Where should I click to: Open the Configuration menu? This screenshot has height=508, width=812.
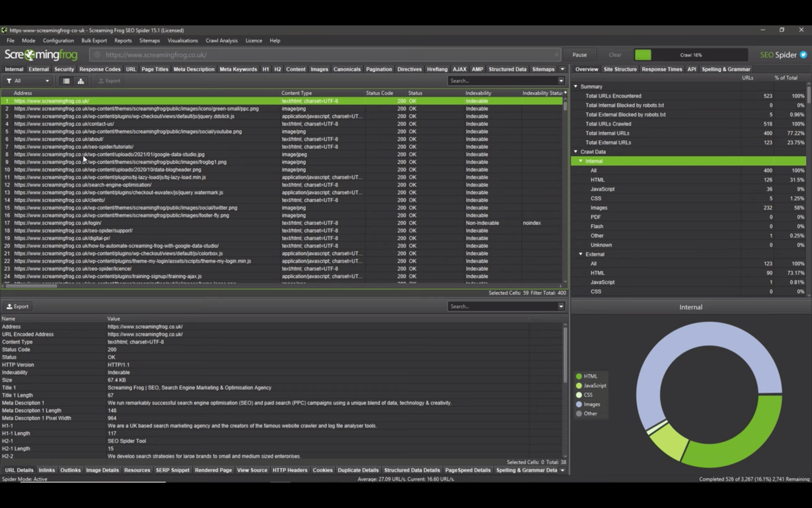(58, 40)
